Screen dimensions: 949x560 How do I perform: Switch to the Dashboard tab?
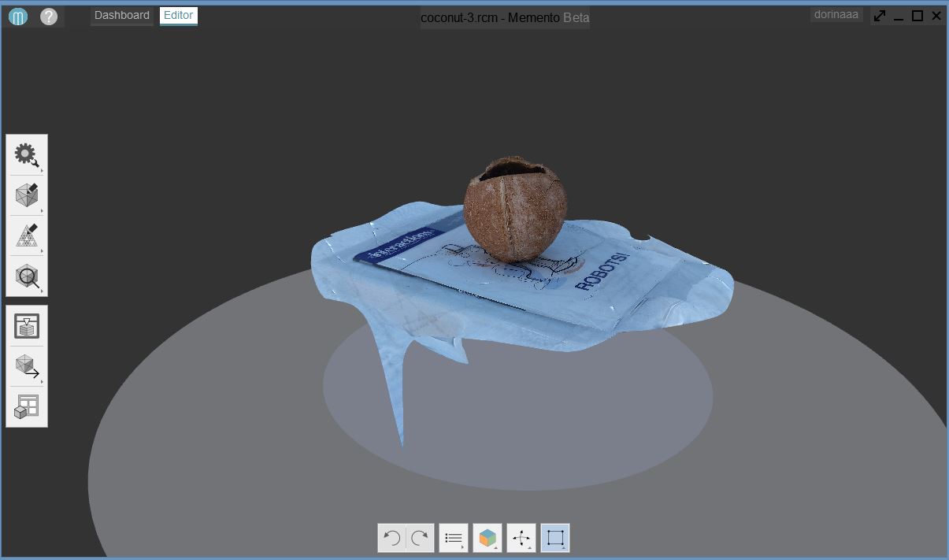pos(122,16)
